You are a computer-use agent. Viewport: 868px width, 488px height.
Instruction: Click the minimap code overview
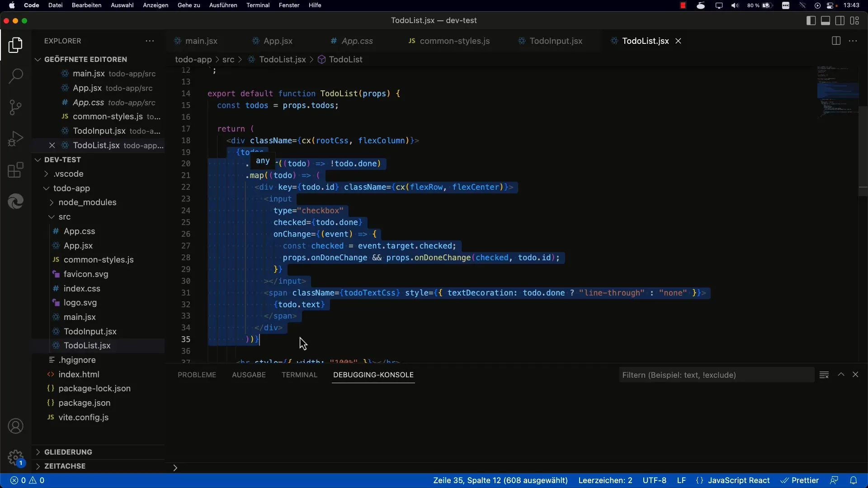837,92
